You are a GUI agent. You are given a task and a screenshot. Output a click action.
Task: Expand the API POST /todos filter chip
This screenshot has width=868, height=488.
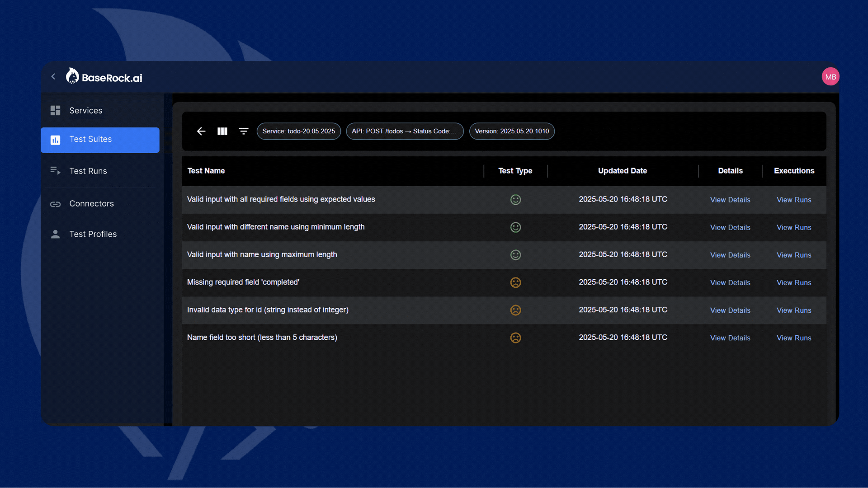tap(405, 131)
